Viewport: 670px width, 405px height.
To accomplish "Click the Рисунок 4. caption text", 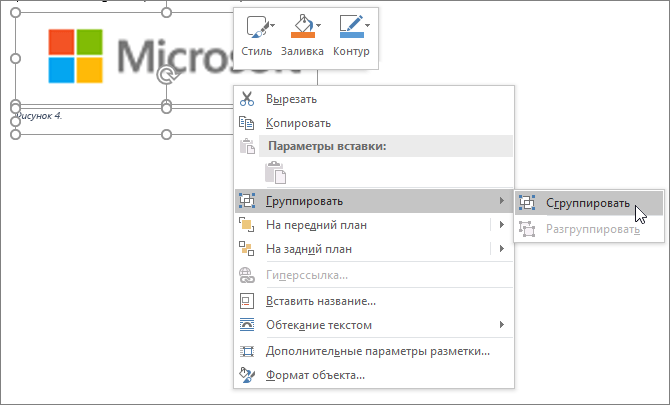I will 39,116.
